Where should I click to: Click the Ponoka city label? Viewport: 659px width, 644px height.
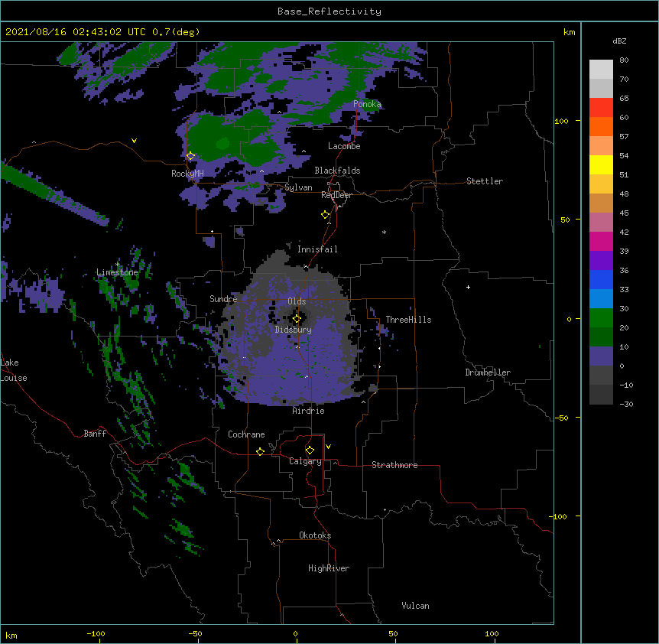click(x=367, y=104)
